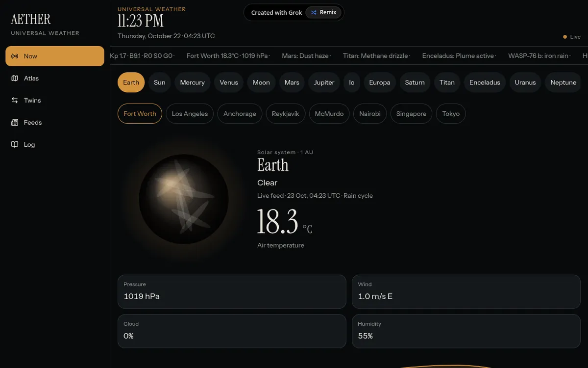Image resolution: width=588 pixels, height=368 pixels.
Task: Click the 18.3 °C temperature reading
Action: point(285,222)
